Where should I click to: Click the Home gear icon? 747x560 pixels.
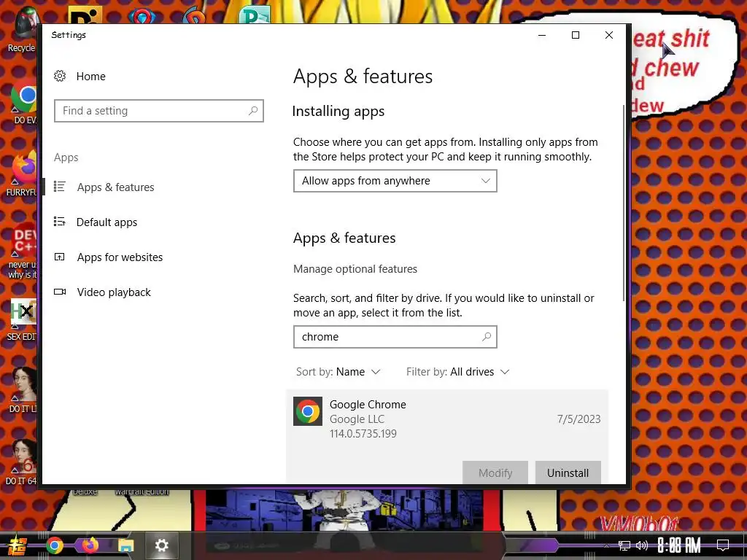point(60,76)
